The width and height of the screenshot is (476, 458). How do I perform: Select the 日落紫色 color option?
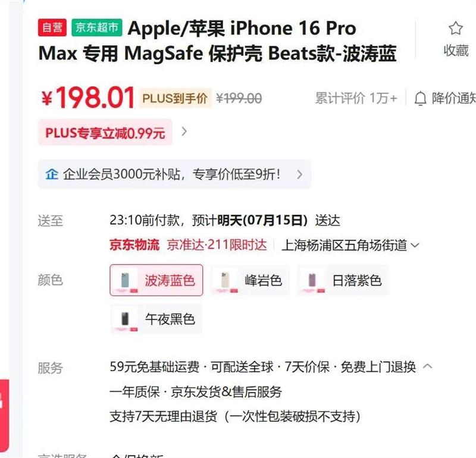pyautogui.click(x=343, y=280)
